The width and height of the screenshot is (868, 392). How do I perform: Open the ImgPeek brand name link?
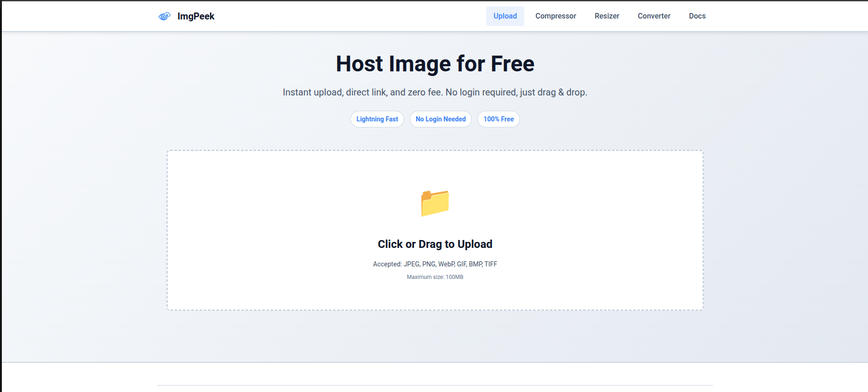click(196, 16)
